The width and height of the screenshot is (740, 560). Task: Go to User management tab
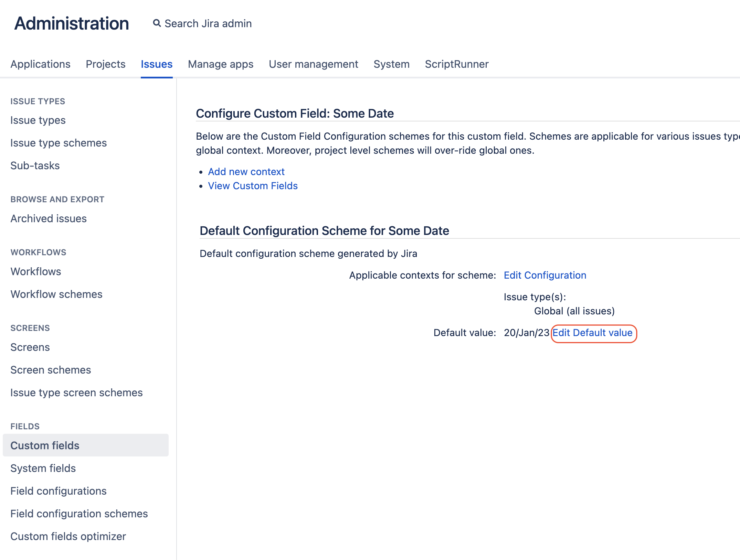pos(313,64)
